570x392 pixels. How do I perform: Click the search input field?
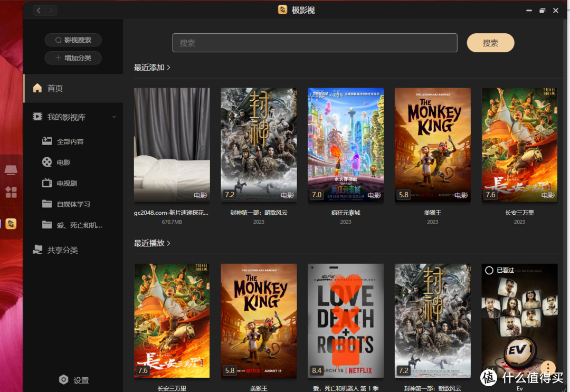(315, 43)
